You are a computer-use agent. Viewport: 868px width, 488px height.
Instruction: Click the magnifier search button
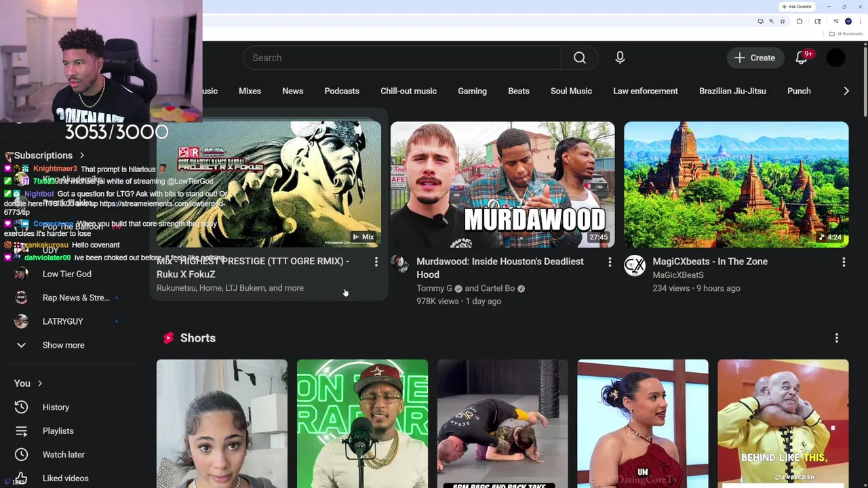pyautogui.click(x=580, y=58)
